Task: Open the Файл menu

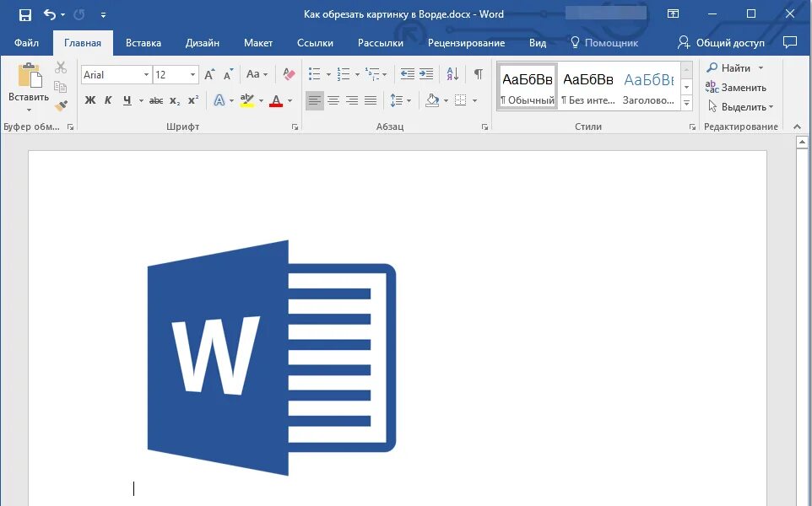Action: (26, 43)
